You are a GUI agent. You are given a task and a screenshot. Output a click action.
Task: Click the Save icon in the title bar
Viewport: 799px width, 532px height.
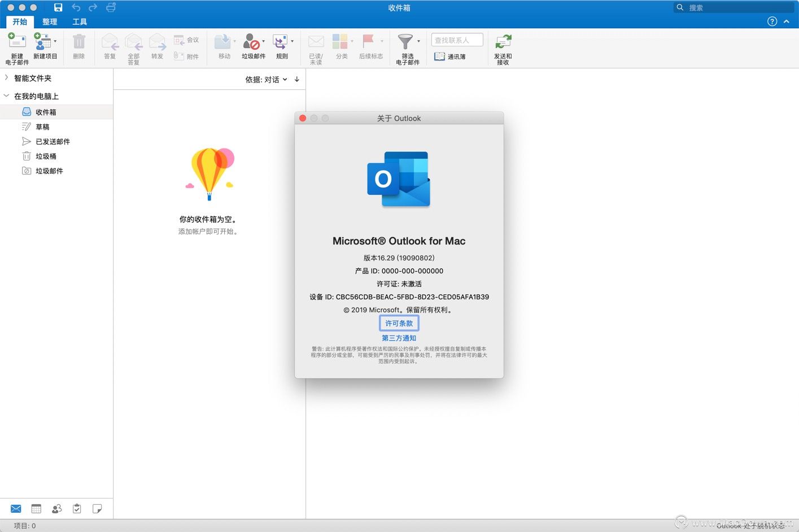[58, 7]
